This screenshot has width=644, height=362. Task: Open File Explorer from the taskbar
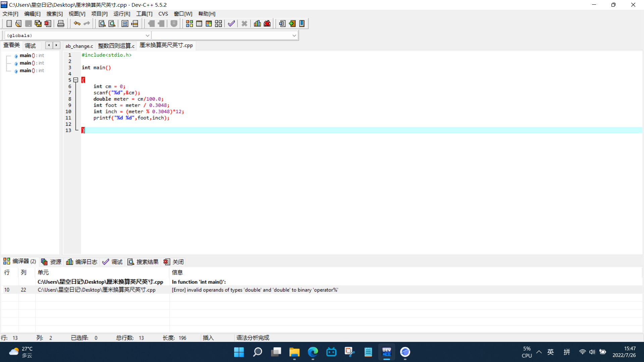[x=294, y=352]
